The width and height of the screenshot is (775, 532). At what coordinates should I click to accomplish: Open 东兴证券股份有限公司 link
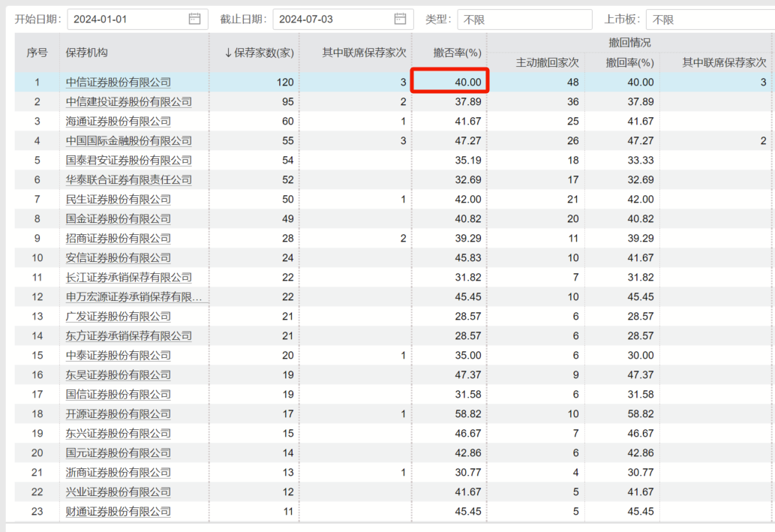[x=118, y=434]
